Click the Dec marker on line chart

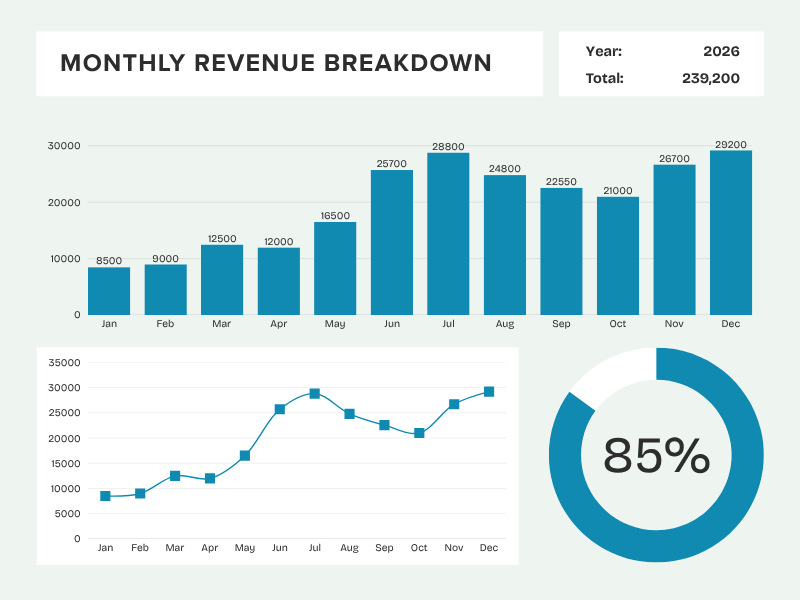pyautogui.click(x=489, y=392)
